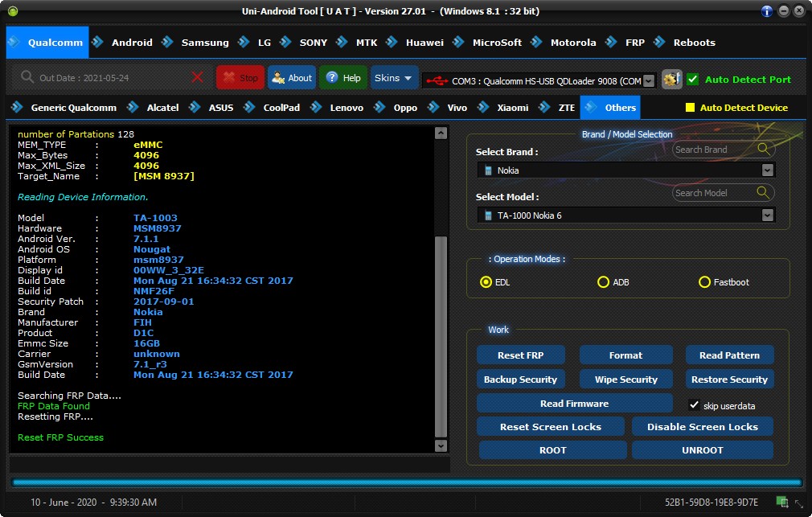This screenshot has height=517, width=812.
Task: Click the Wipe Security button
Action: (625, 380)
